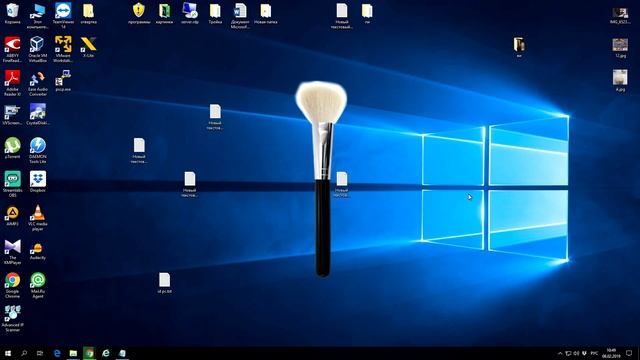Launch the AIMP3 player shortcut
640x360 pixels.
pos(12,216)
